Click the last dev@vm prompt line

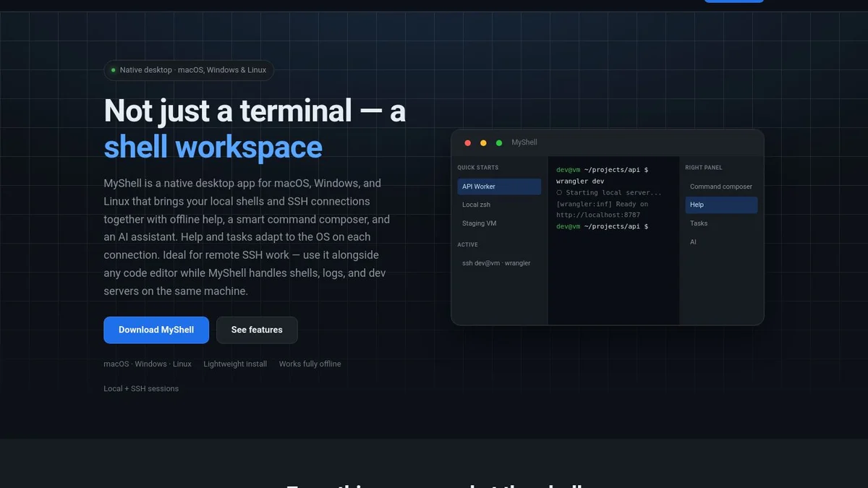[603, 226]
